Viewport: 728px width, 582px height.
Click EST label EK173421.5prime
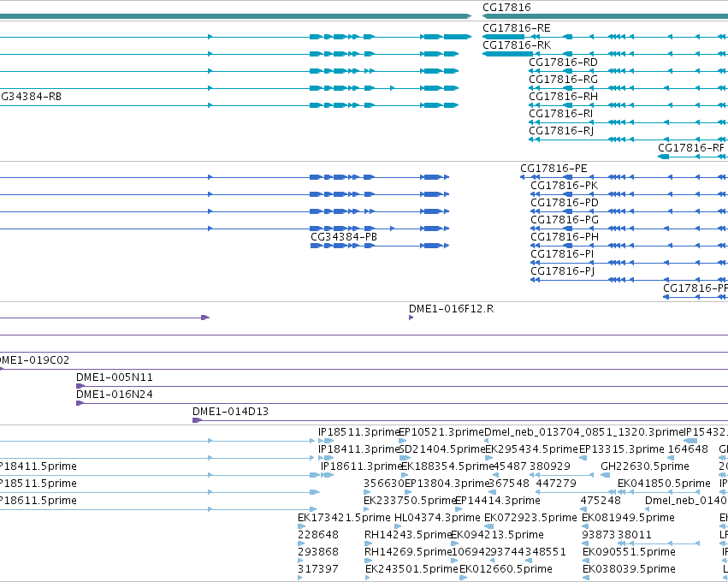click(344, 518)
